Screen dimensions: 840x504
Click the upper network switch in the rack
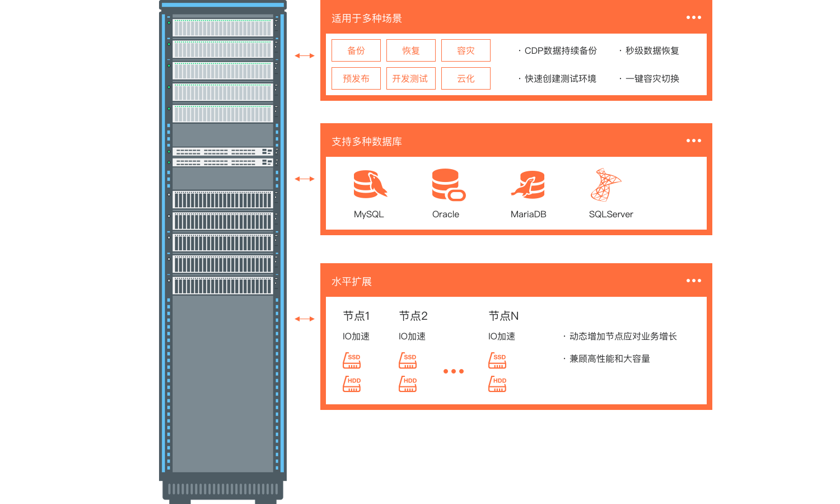[x=223, y=152]
